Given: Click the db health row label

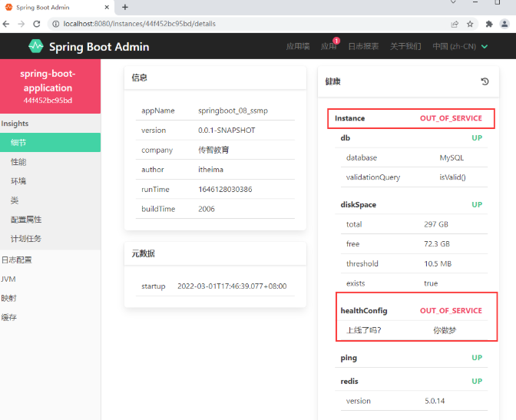Looking at the screenshot, I should [346, 138].
